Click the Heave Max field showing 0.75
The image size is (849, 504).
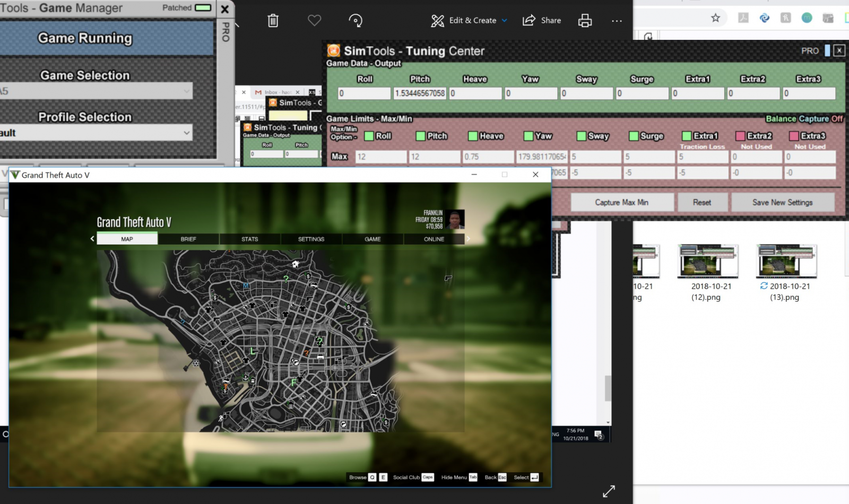pos(488,157)
